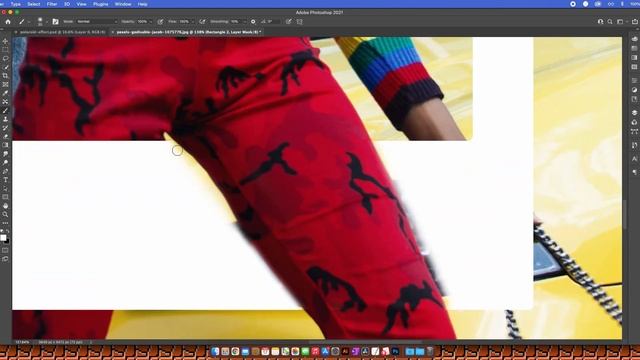Image resolution: width=640 pixels, height=360 pixels.
Task: Select the Blur tool
Action: point(5,154)
